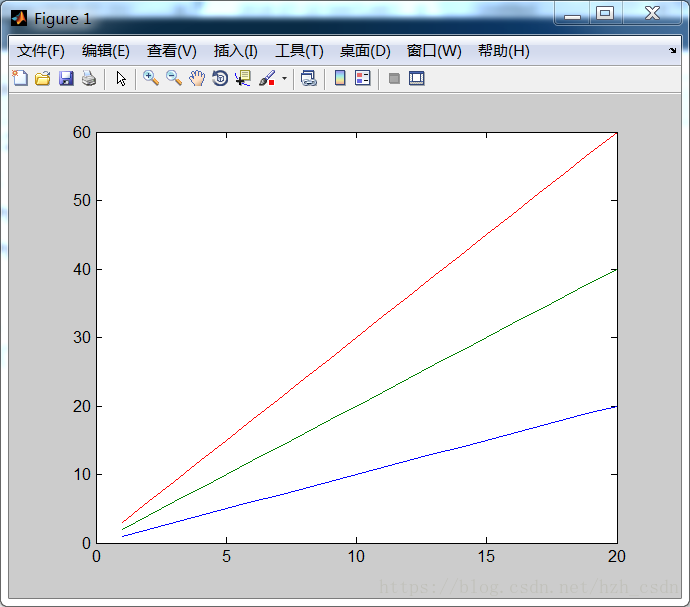
Task: Click the y-axis label 30
Action: (82, 338)
